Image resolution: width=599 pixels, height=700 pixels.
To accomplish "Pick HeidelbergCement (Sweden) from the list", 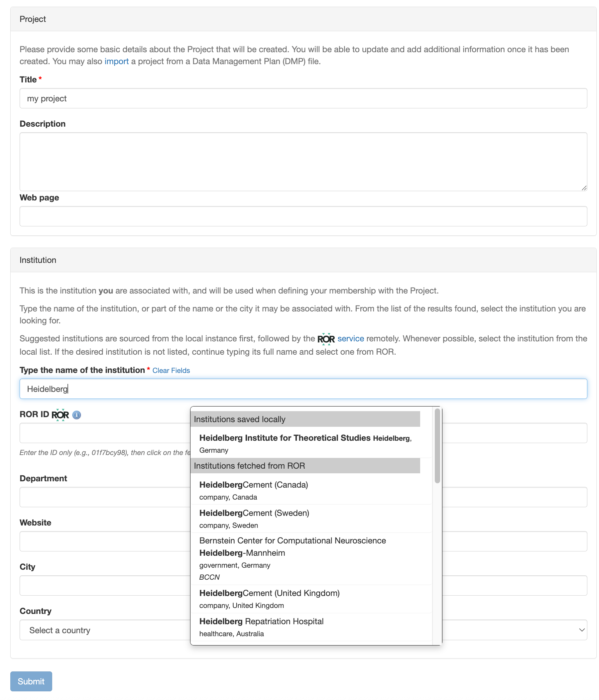I will 254,519.
